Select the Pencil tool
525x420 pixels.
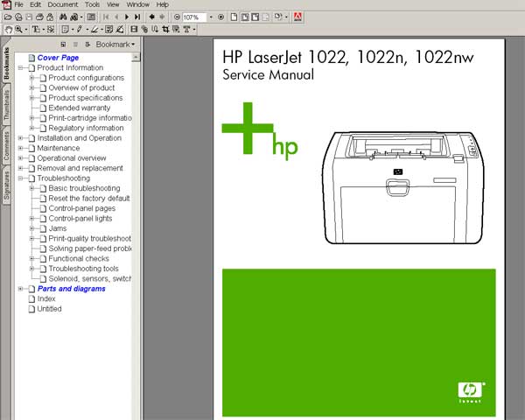pyautogui.click(x=79, y=30)
